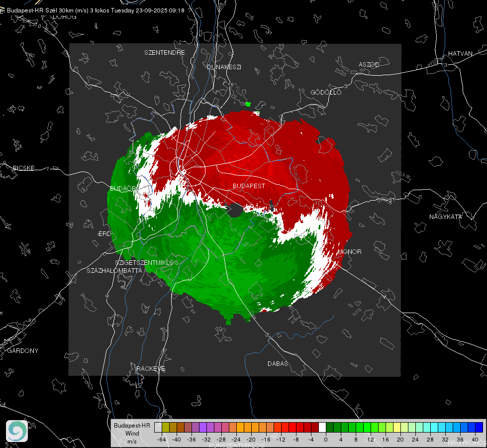Select the BICSKE label on the map
The height and width of the screenshot is (448, 487).
pos(23,168)
